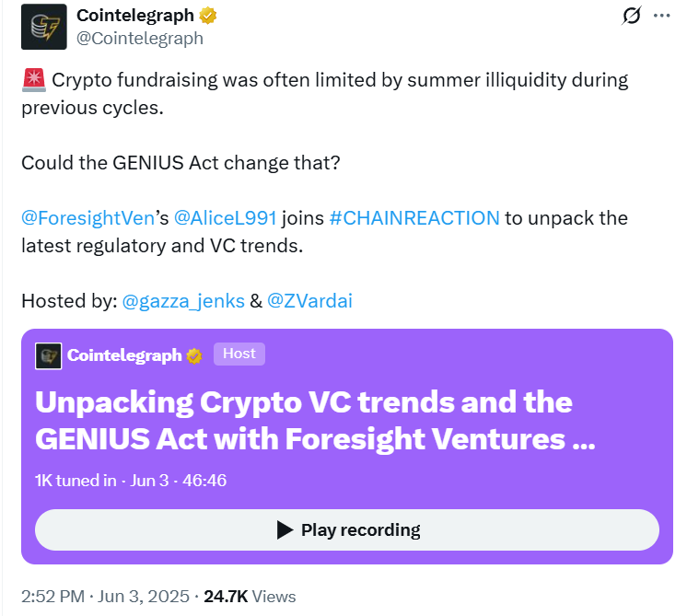Image resolution: width=687 pixels, height=616 pixels.
Task: Click the 2:52 PM Jun 3, 2025 timestamp
Action: tap(104, 596)
